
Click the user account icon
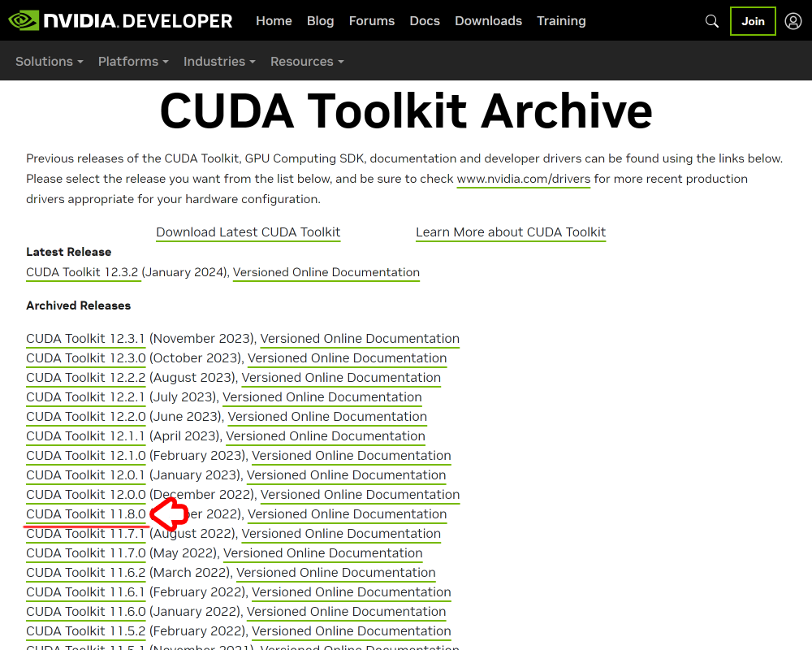(x=793, y=21)
